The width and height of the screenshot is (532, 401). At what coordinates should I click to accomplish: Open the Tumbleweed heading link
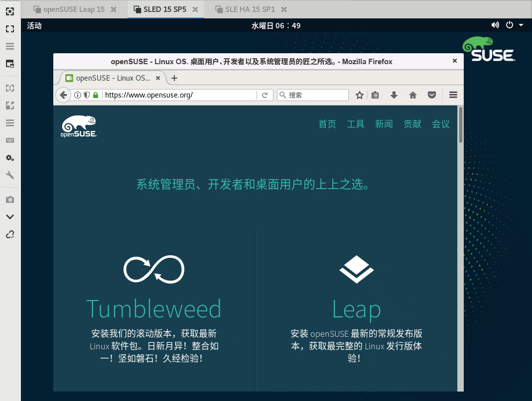[153, 309]
